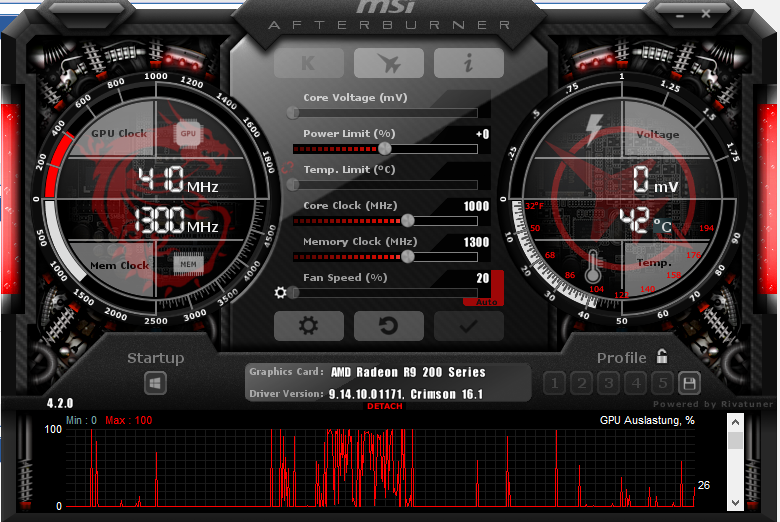Click scroll down arrow in monitor graph
The width and height of the screenshot is (780, 522).
735,503
